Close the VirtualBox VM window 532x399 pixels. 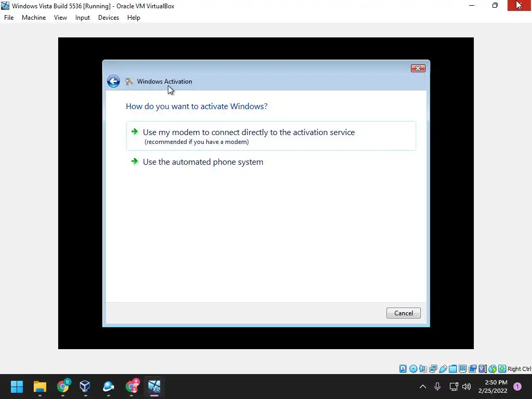click(519, 5)
